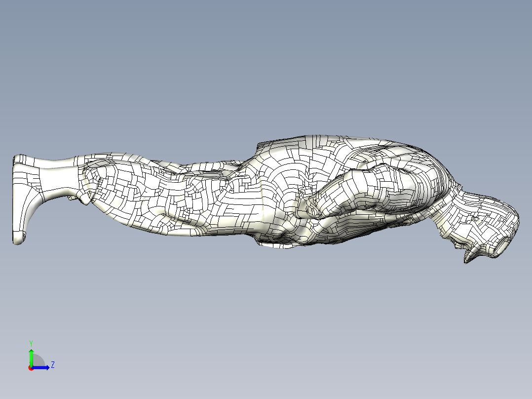Select the 3D figure model body
This screenshot has height=399, width=532.
[266, 199]
